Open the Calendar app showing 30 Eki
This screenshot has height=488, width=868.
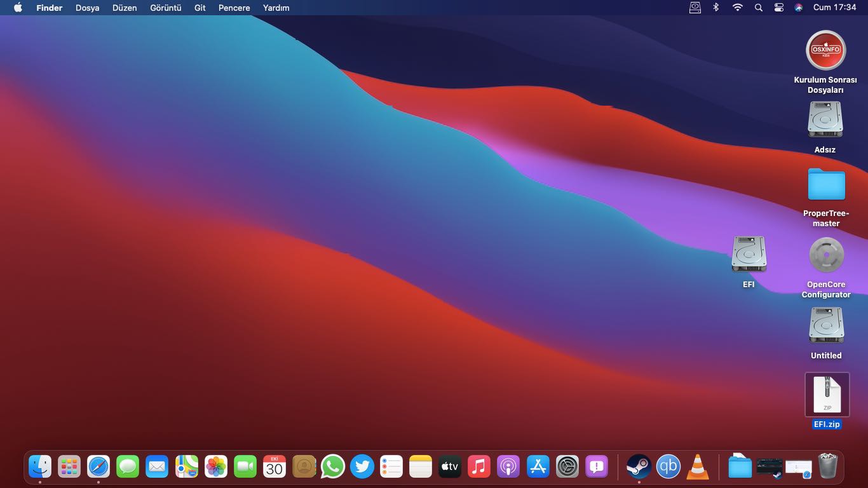[x=275, y=466]
